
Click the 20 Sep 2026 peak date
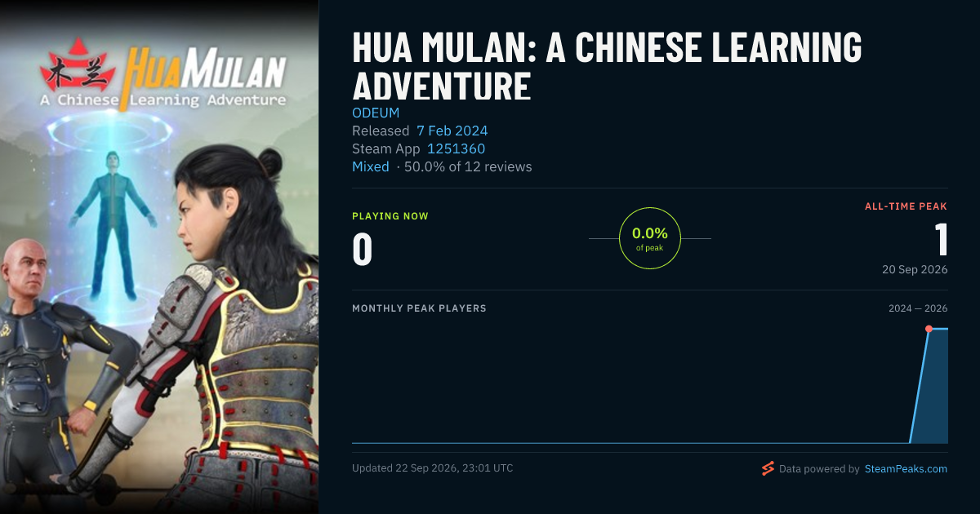click(915, 269)
